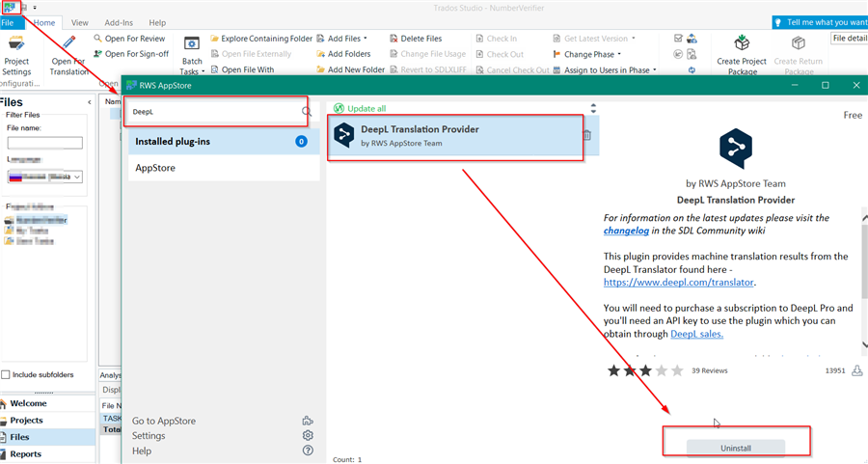
Task: Click Add New Folder
Action: 350,69
